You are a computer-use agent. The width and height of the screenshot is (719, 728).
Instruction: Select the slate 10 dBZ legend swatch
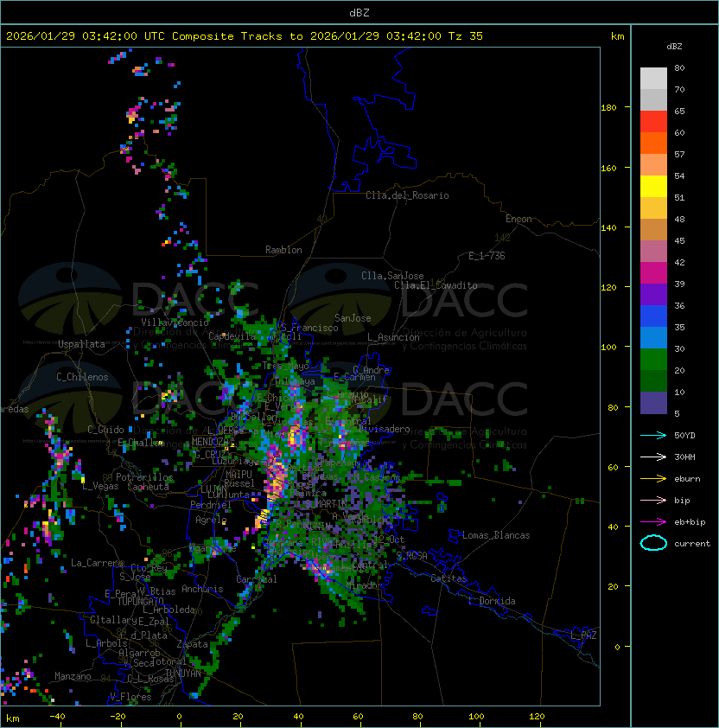[x=653, y=403]
